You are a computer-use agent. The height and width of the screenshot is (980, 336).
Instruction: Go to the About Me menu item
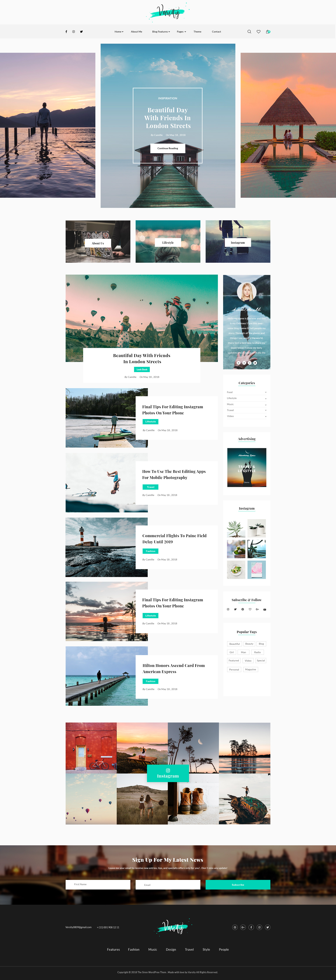[136, 32]
